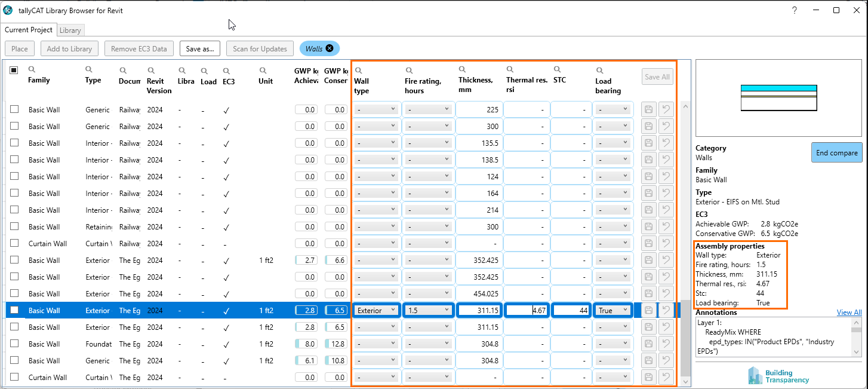Tick the checkbox of the highlighted blue row
868x389 pixels.
[x=14, y=310]
